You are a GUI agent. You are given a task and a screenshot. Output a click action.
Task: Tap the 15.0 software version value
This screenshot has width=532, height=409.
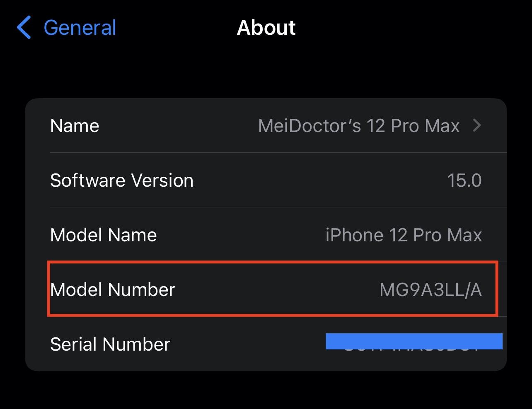pos(464,180)
